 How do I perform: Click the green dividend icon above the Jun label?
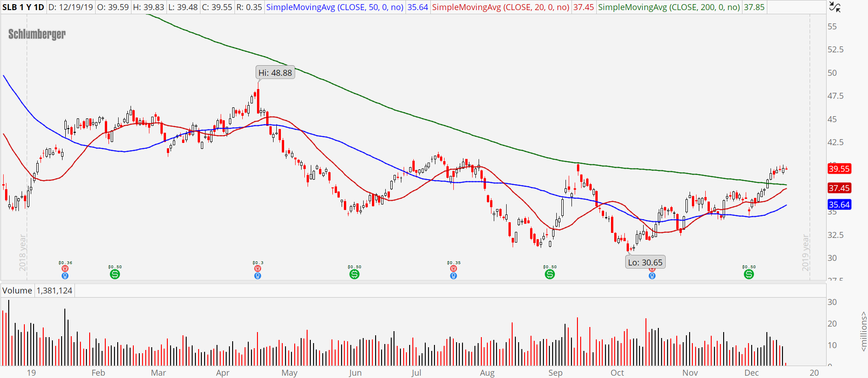(354, 274)
